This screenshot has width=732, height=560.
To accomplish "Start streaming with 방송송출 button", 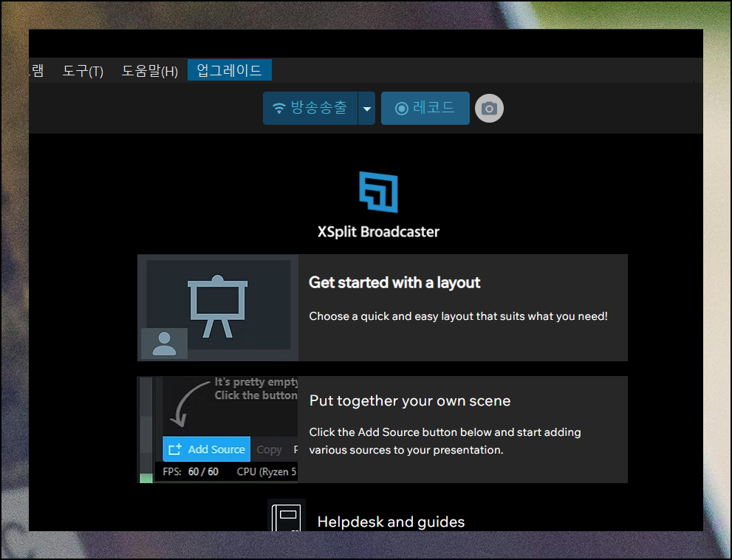I will 310,109.
